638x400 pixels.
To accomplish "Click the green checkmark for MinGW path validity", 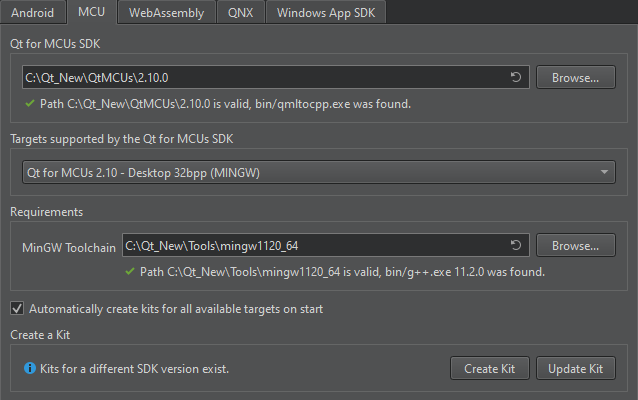I will pyautogui.click(x=130, y=271).
